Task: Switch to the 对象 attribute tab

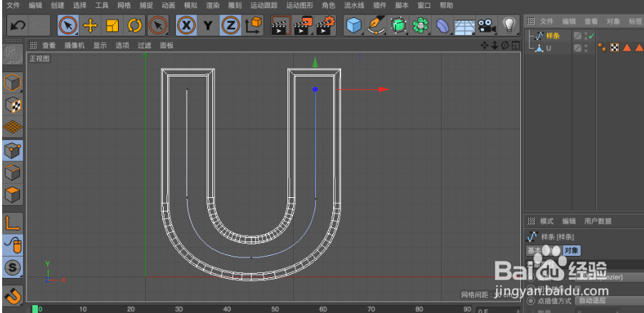Action: (x=571, y=250)
